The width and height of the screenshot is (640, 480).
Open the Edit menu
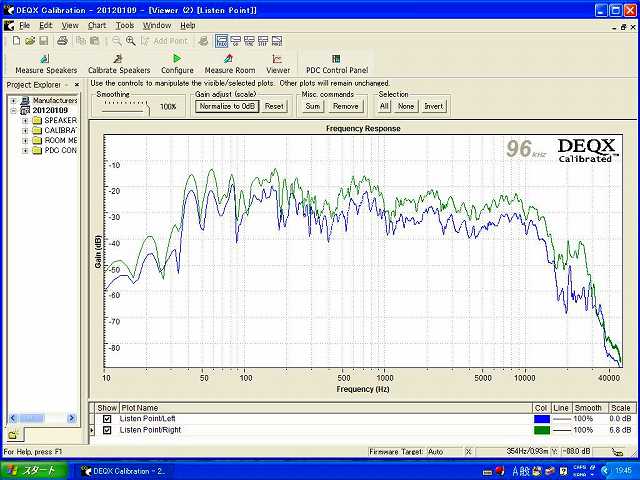[45, 25]
